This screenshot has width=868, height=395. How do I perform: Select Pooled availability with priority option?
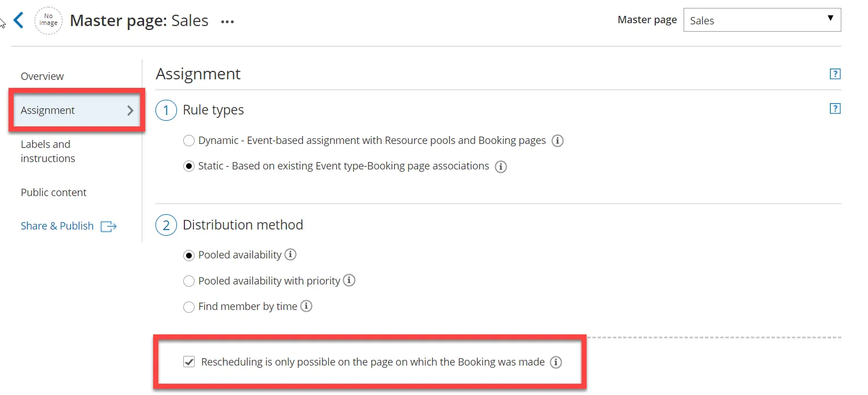pyautogui.click(x=189, y=281)
